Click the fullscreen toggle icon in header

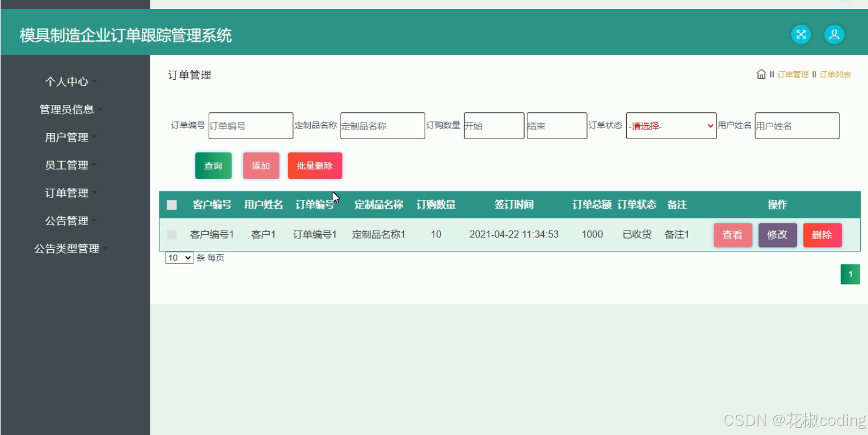coord(801,34)
